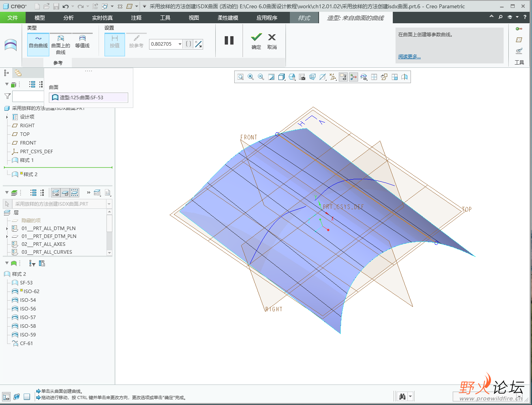Screen dimensions: 532x405
Task: Expand the 01__PRT_ALL_DTM_PLN layer
Action: pos(7,229)
